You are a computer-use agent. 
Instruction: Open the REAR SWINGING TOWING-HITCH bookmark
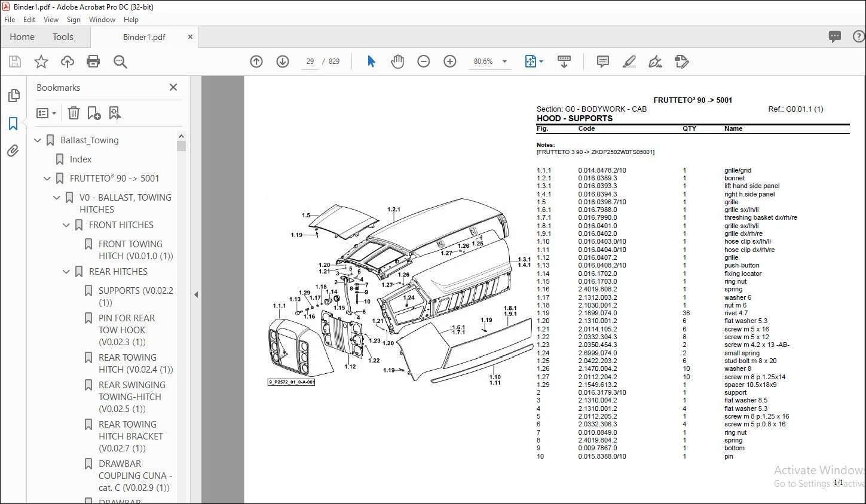(x=132, y=397)
